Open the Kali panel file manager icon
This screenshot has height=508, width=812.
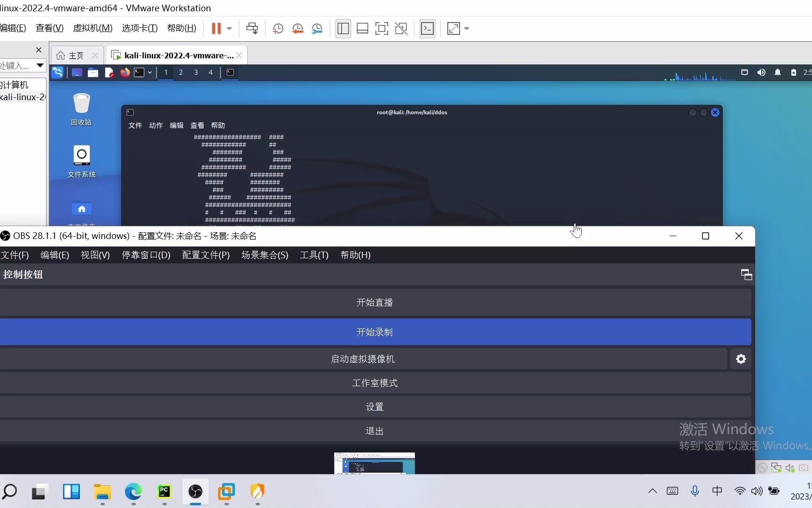pos(93,72)
